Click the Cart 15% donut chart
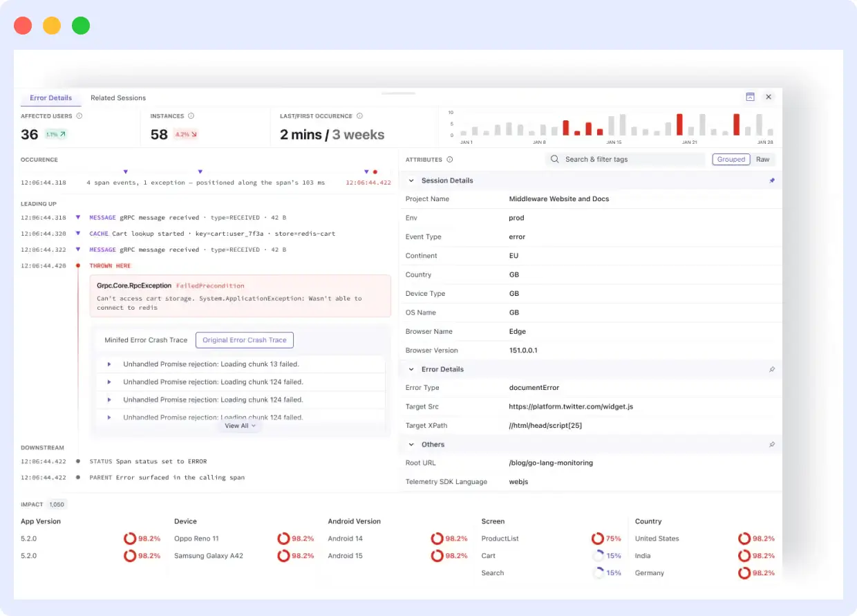This screenshot has height=616, width=857. tap(598, 556)
